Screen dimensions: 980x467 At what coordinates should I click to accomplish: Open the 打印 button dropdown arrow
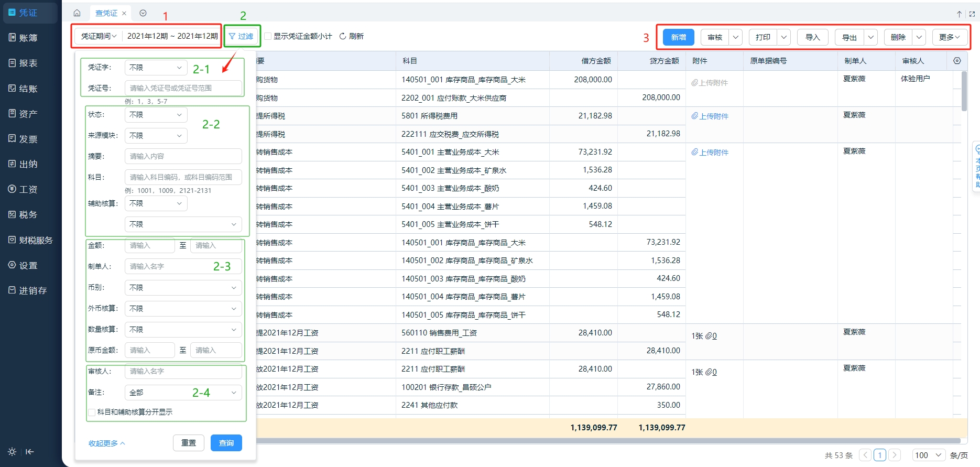coord(784,37)
